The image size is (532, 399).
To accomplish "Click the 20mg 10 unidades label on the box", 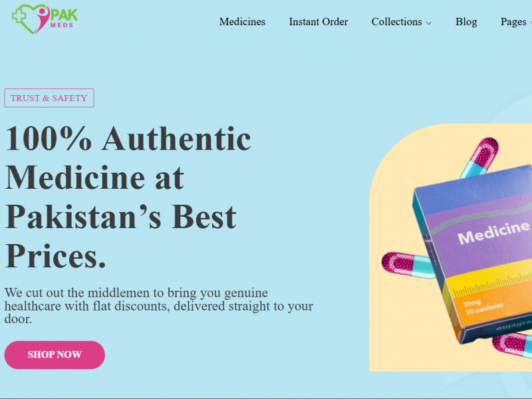I will [x=483, y=307].
